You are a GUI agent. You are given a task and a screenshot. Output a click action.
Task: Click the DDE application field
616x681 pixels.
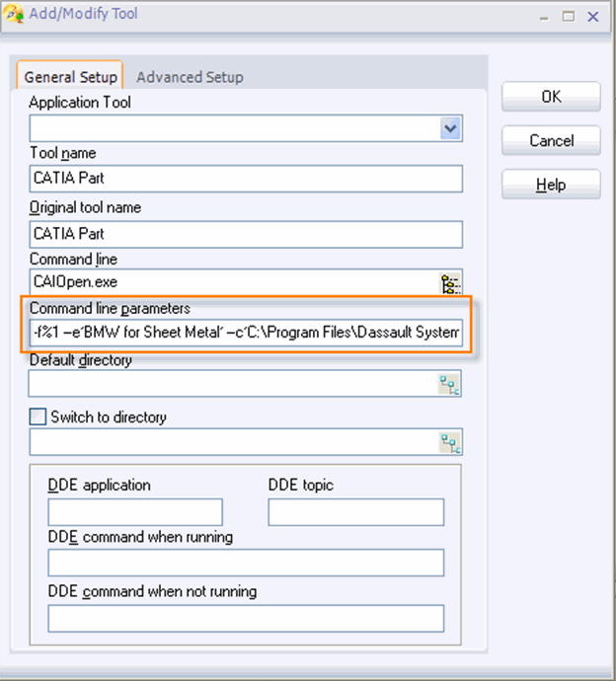click(x=135, y=512)
